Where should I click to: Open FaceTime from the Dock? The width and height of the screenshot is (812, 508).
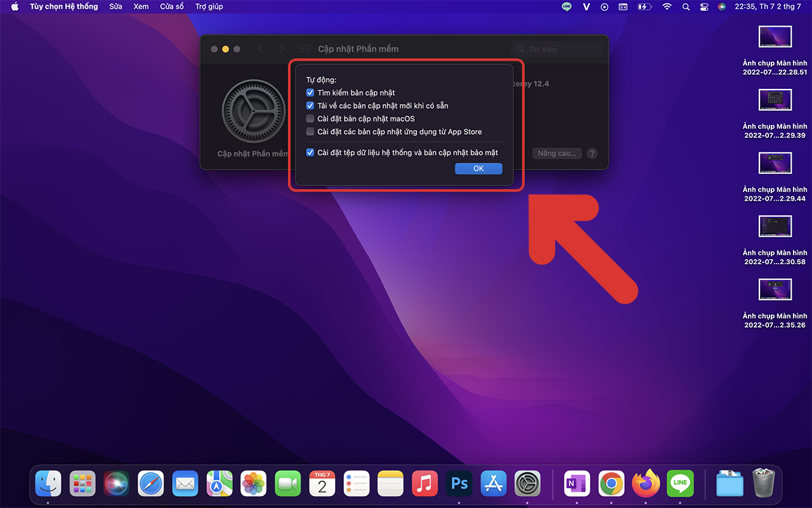pyautogui.click(x=288, y=484)
